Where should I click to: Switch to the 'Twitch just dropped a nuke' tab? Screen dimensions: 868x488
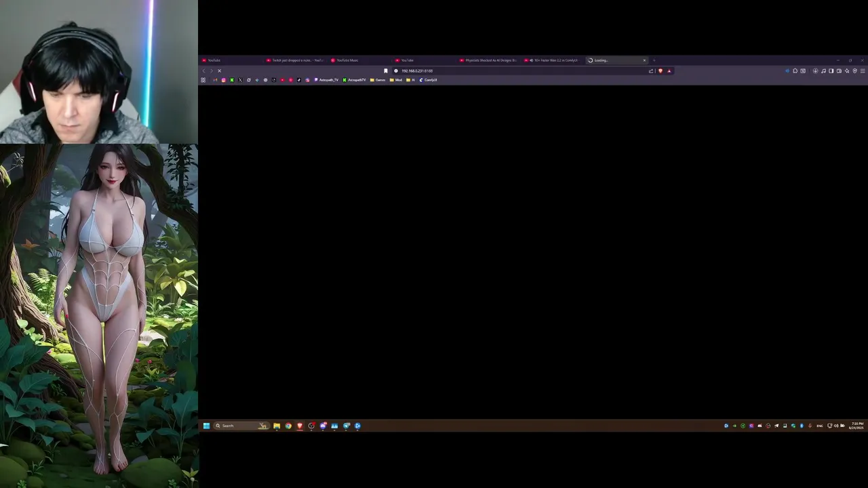click(295, 60)
